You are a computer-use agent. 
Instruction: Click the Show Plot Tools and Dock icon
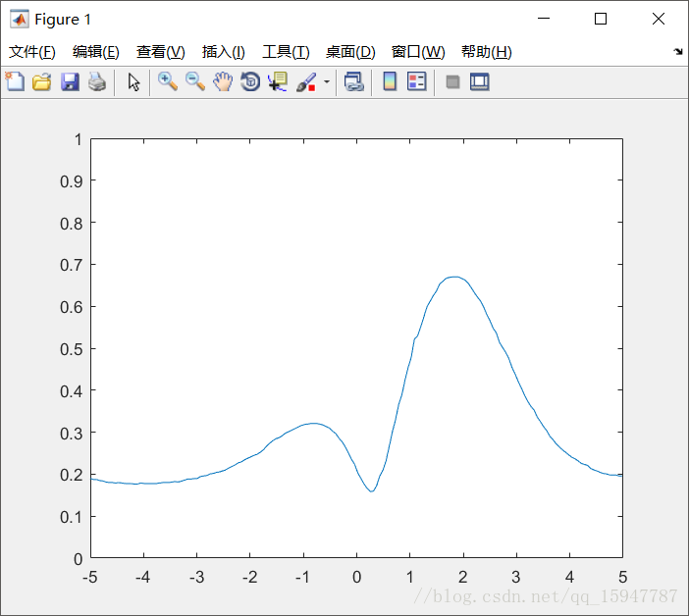tap(479, 82)
